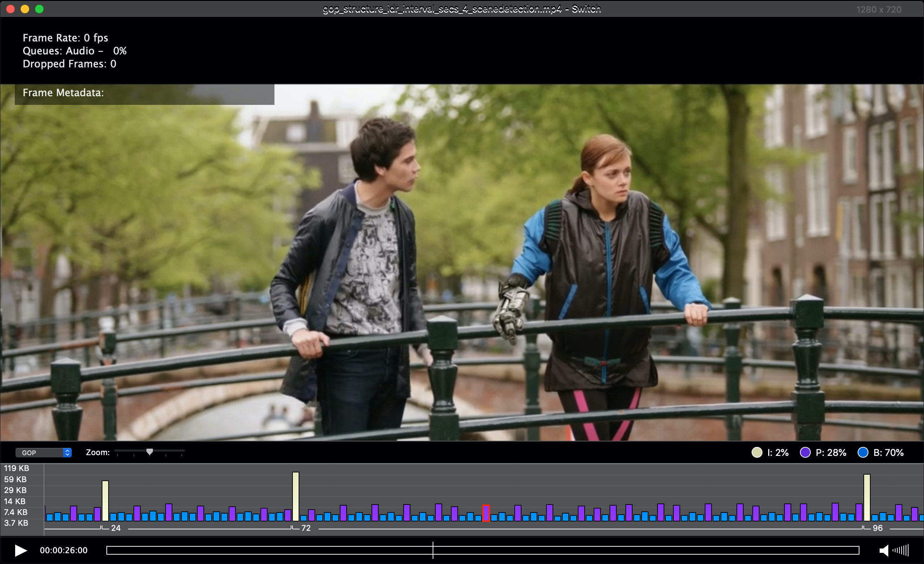The image size is (924, 564).
Task: Click the I-frame legend swatch
Action: coord(757,452)
